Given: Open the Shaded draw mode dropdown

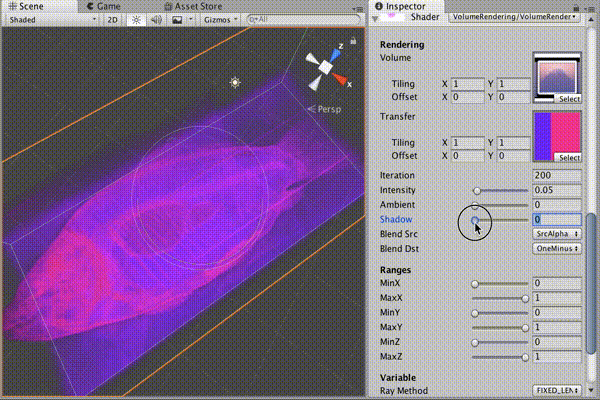Looking at the screenshot, I should point(52,20).
